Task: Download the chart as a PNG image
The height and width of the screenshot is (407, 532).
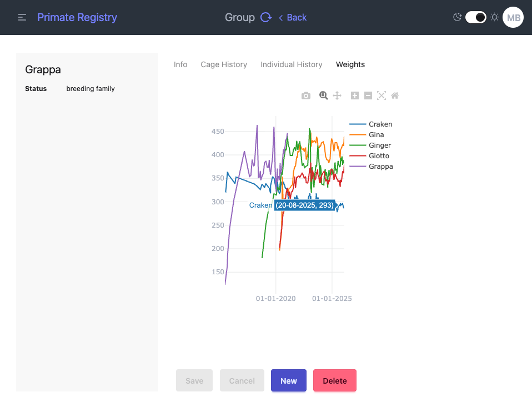Action: [305, 96]
